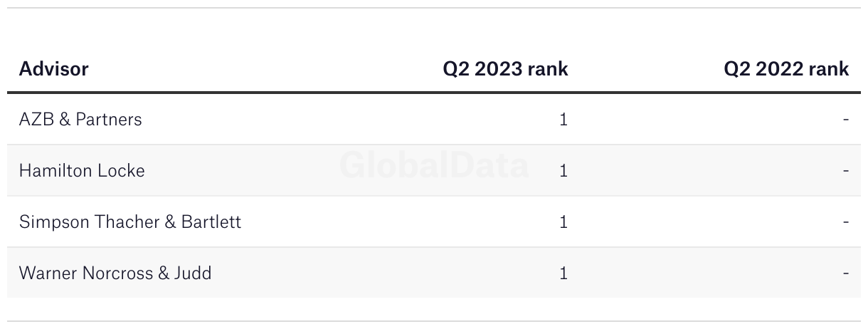Select the Warner Norcross & Judd advisor name

115,273
